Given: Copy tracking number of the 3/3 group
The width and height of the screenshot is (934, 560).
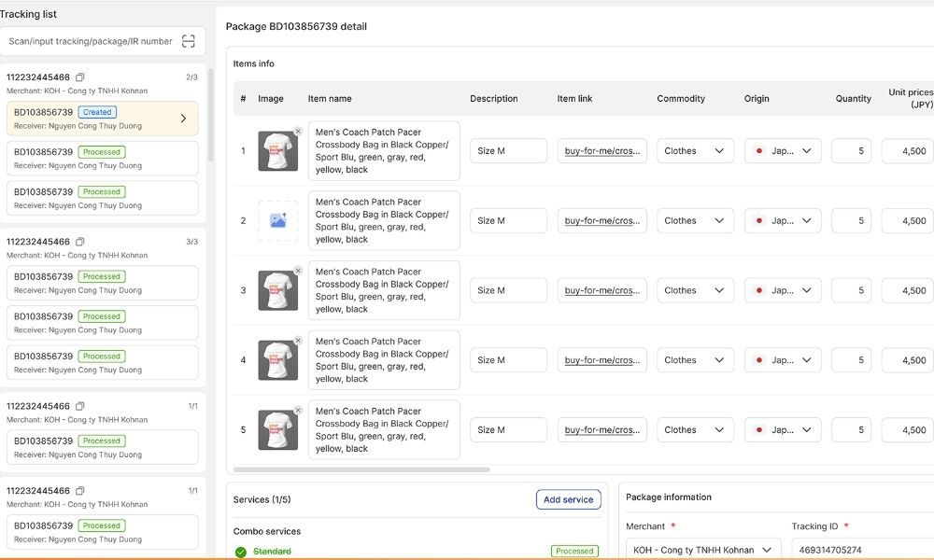Looking at the screenshot, I should pyautogui.click(x=80, y=242).
